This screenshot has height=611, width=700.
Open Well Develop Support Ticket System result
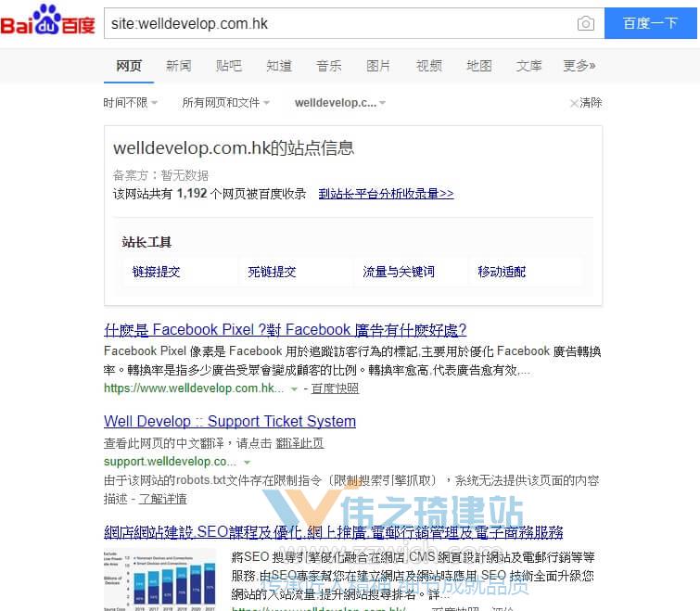[x=230, y=421]
